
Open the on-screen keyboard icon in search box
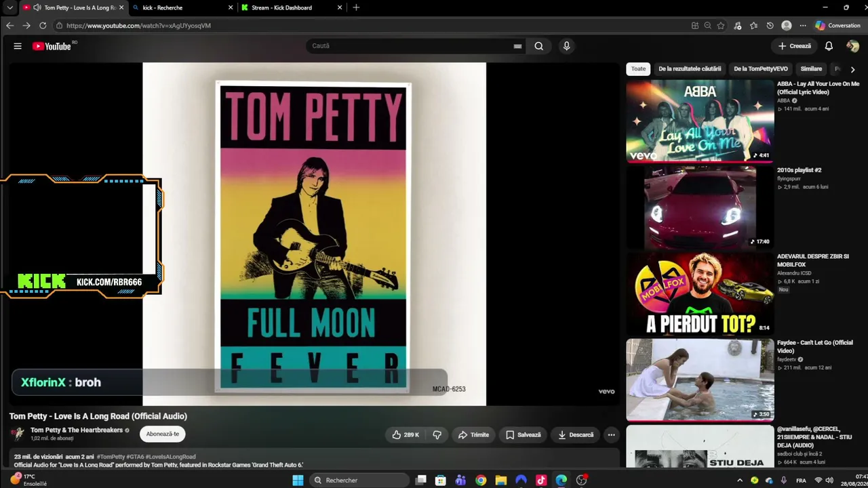click(x=517, y=46)
